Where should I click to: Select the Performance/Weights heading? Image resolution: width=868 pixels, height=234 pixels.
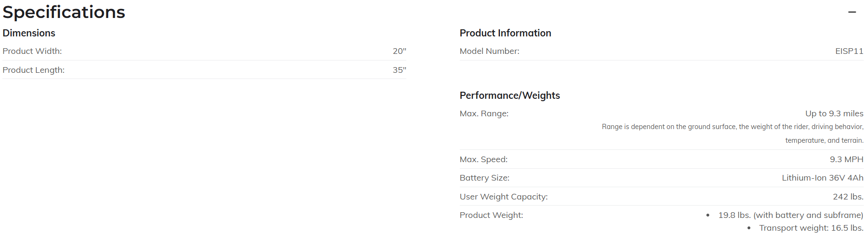pyautogui.click(x=509, y=95)
